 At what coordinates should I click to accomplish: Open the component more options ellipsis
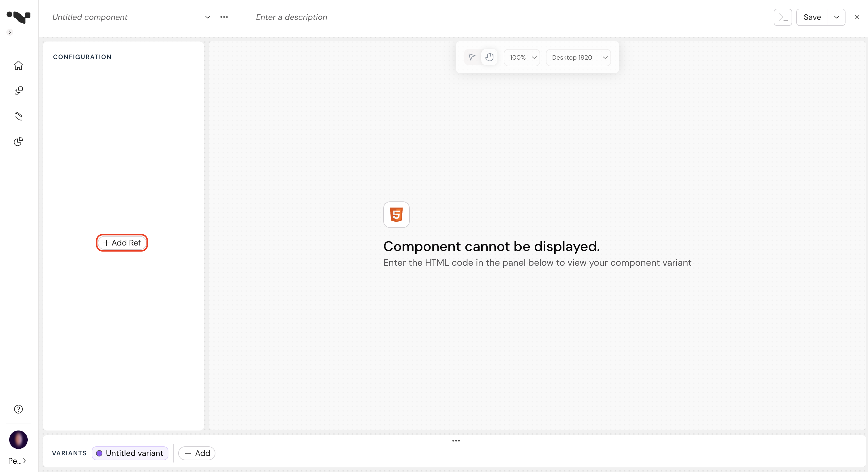pyautogui.click(x=224, y=17)
